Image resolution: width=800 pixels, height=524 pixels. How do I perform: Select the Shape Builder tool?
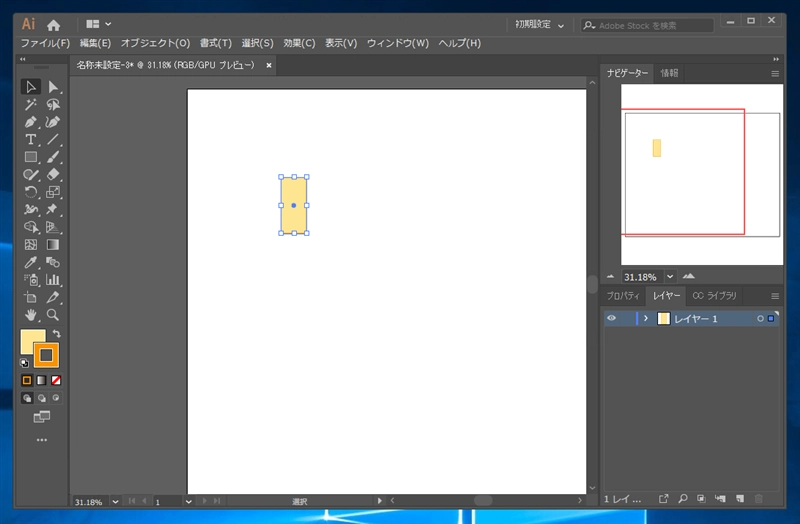pos(31,227)
